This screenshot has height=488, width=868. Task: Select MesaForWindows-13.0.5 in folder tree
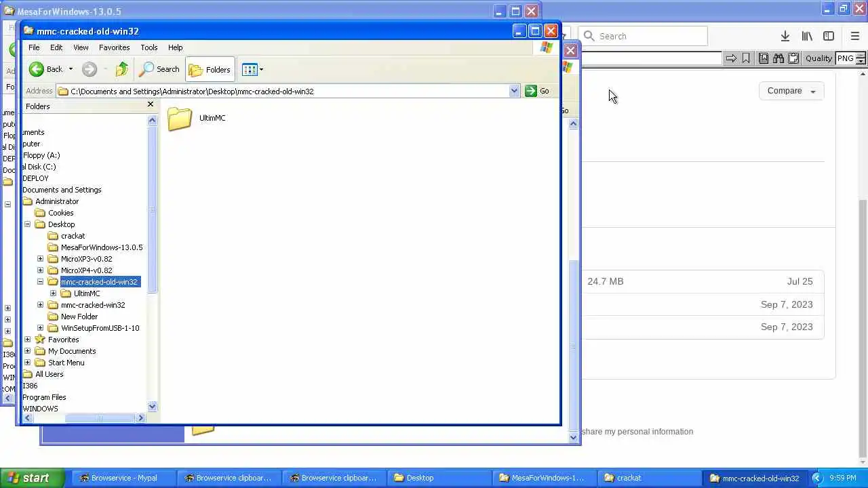[102, 247]
